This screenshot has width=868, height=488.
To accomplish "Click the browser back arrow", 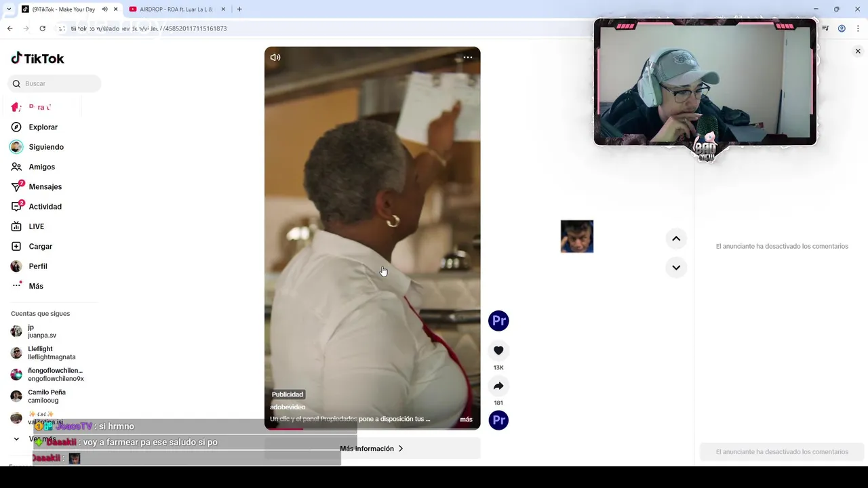I will [9, 28].
